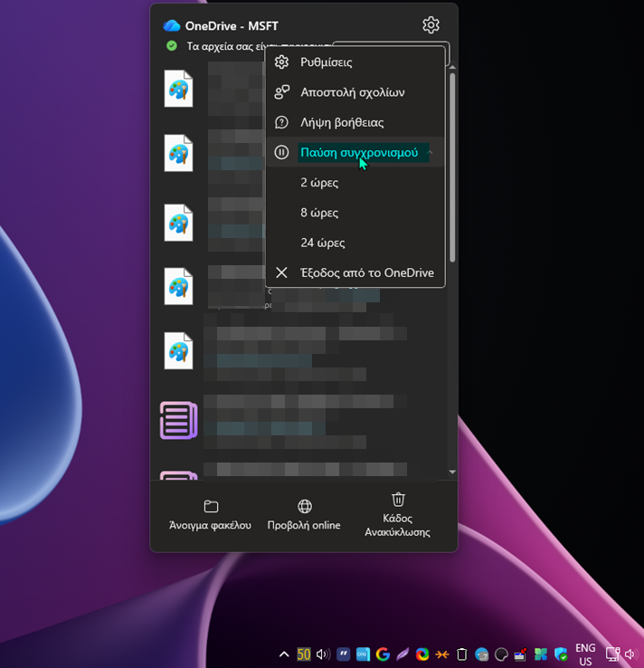Pause syncing for 2 ώρες
This screenshot has width=644, height=668.
point(319,183)
